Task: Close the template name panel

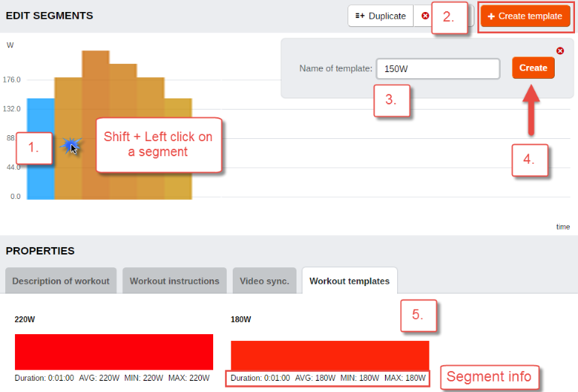Action: (x=560, y=51)
